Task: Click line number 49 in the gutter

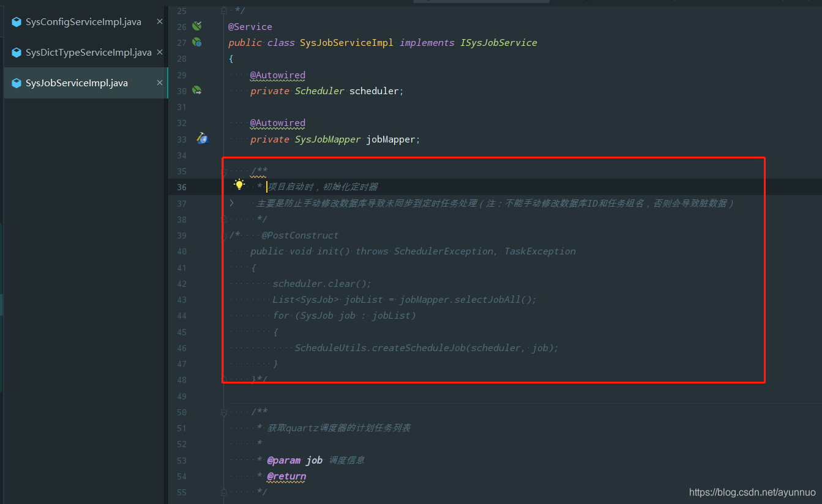Action: [181, 396]
